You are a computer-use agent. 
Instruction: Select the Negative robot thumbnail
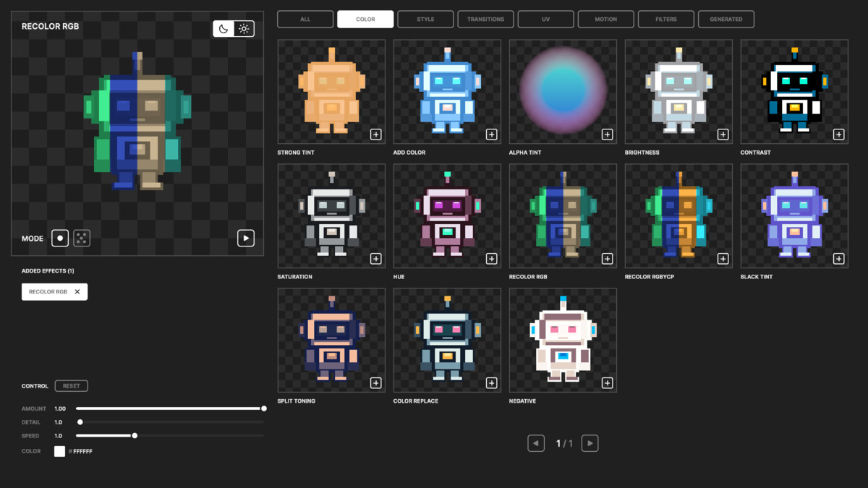[x=563, y=340]
